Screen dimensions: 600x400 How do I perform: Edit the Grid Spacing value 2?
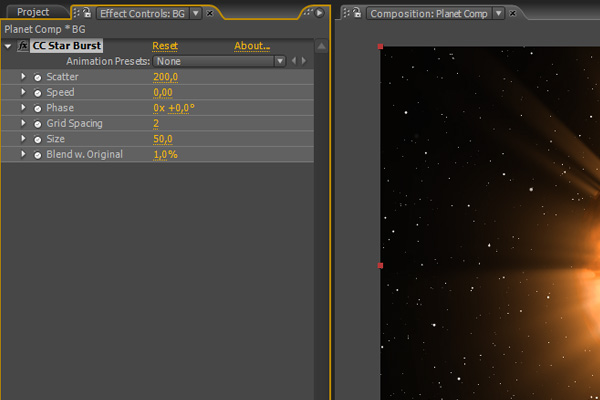156,124
